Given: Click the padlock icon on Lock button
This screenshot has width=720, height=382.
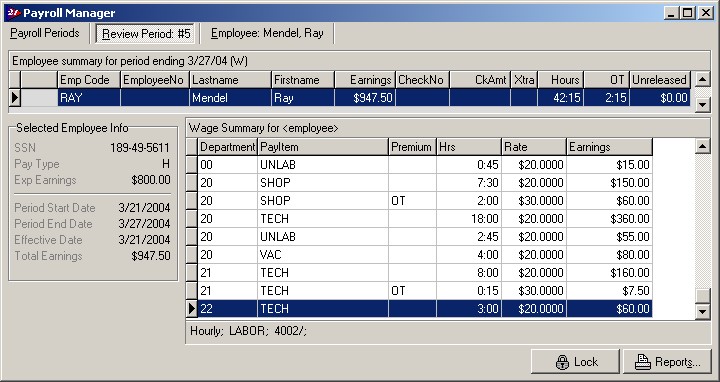Looking at the screenshot, I should [x=562, y=362].
